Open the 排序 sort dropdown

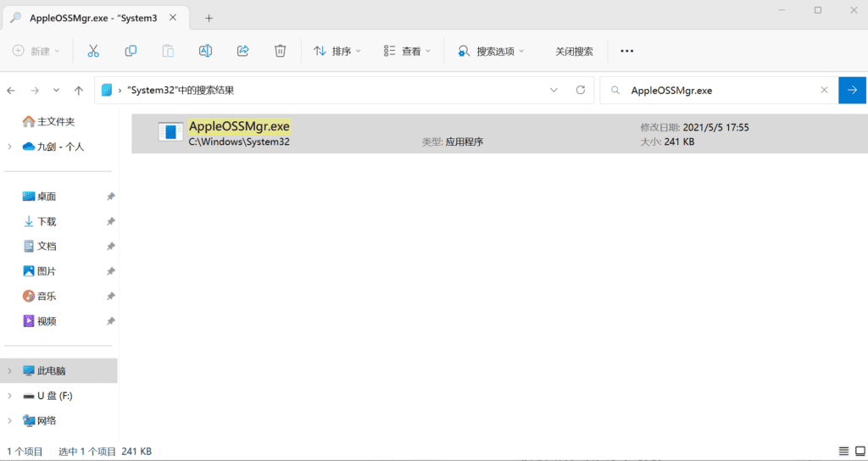pos(337,51)
